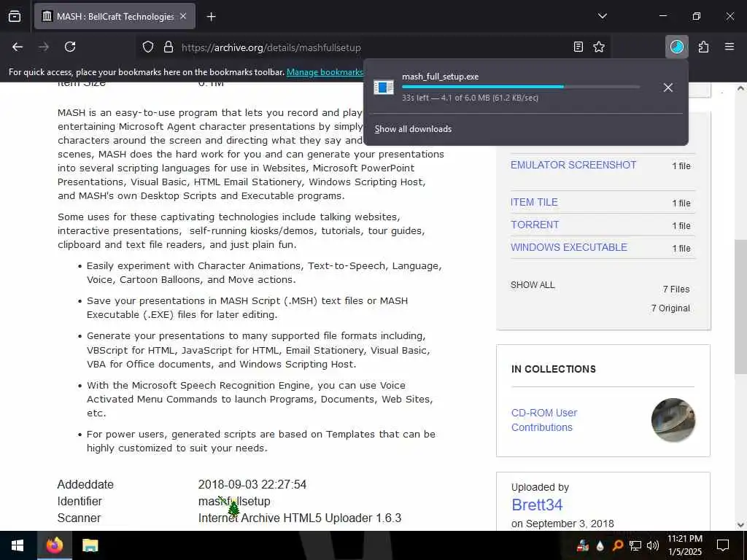747x560 pixels.
Task: Select Show all downloads
Action: 413,129
